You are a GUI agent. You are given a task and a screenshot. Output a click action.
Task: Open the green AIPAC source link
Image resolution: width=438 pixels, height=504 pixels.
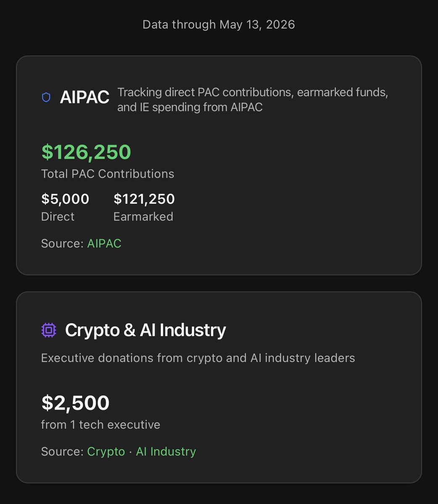104,244
